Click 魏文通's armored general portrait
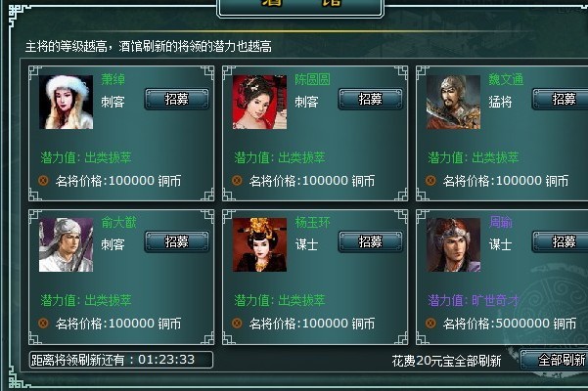This screenshot has width=588, height=391. (453, 102)
